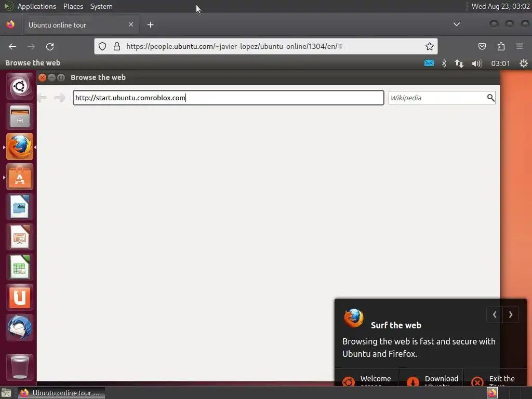Go back in the tour browser window
Screen dimensions: 532x399
42,98
